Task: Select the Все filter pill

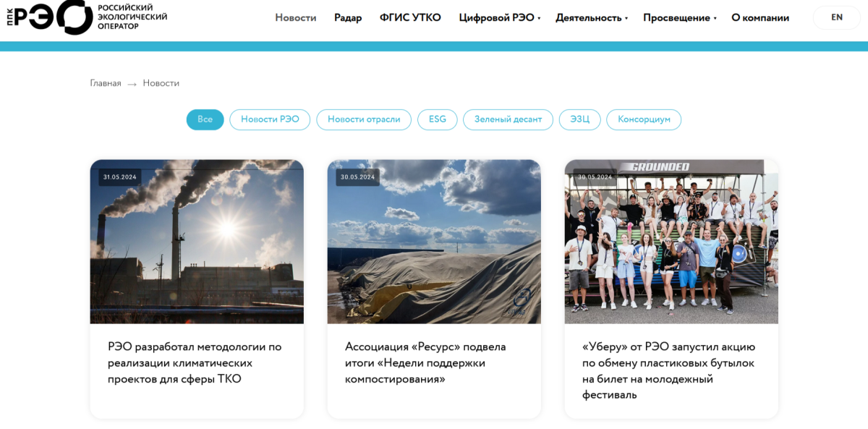Action: [205, 119]
